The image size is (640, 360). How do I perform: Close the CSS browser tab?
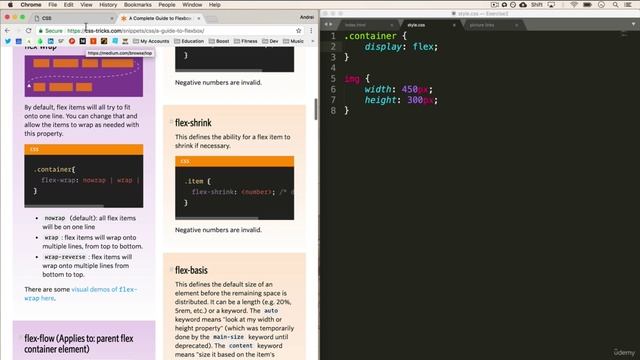point(112,18)
